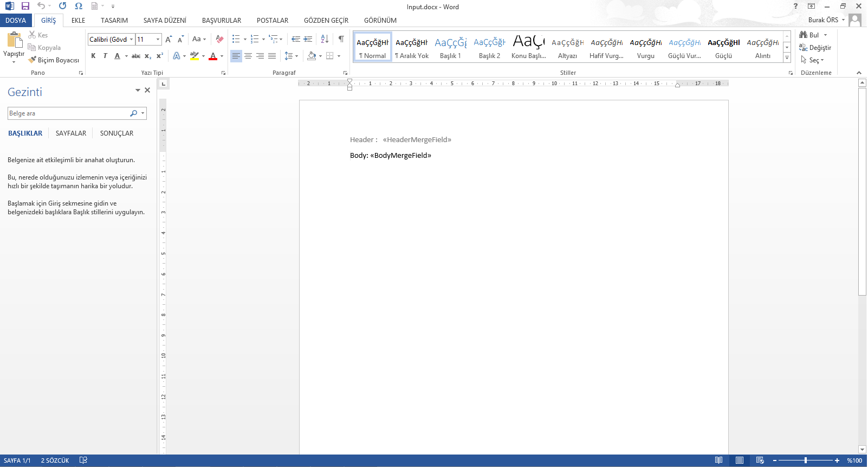Click the Clear Formatting eraser icon
Screen dimensions: 868x467
tap(219, 39)
